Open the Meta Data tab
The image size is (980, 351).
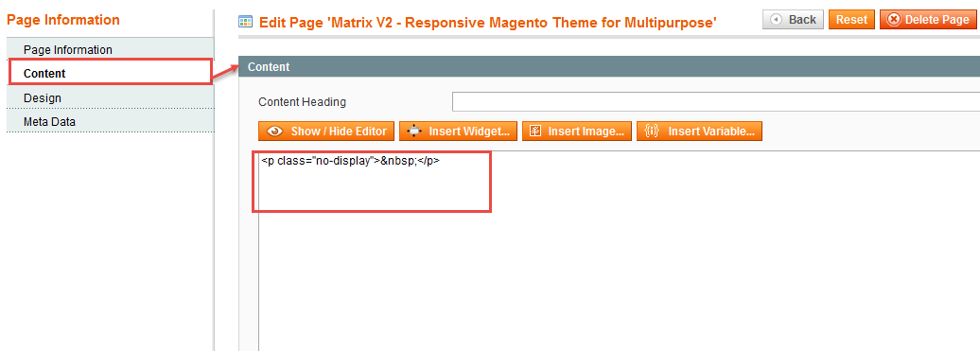pos(110,122)
